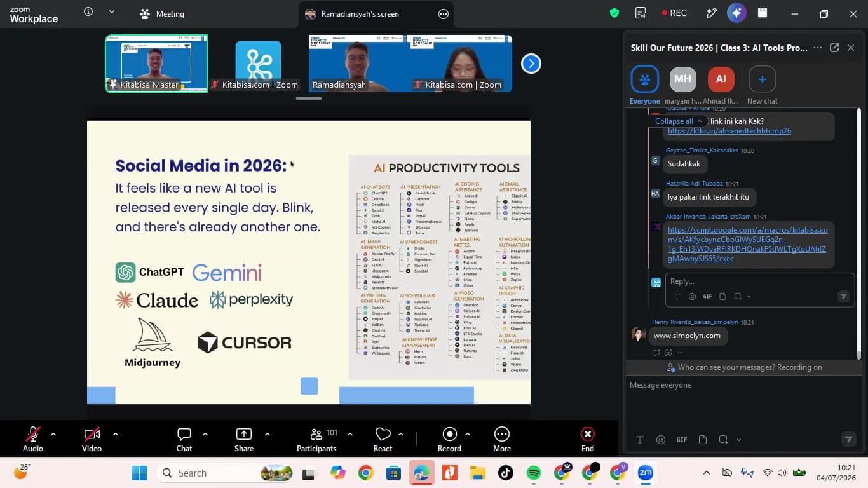This screenshot has height=488, width=868.
Task: Open Spotify from the Windows taskbar
Action: pos(534,473)
